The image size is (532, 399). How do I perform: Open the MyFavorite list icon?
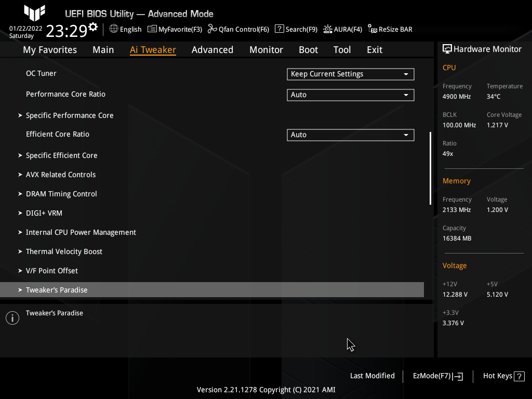point(152,29)
